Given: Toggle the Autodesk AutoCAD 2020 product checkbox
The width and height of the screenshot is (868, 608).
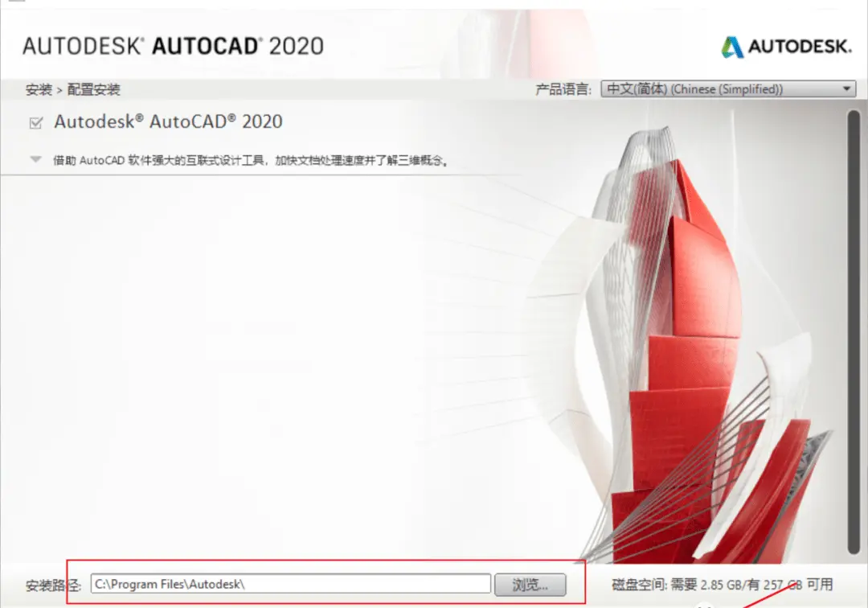Looking at the screenshot, I should click(36, 122).
